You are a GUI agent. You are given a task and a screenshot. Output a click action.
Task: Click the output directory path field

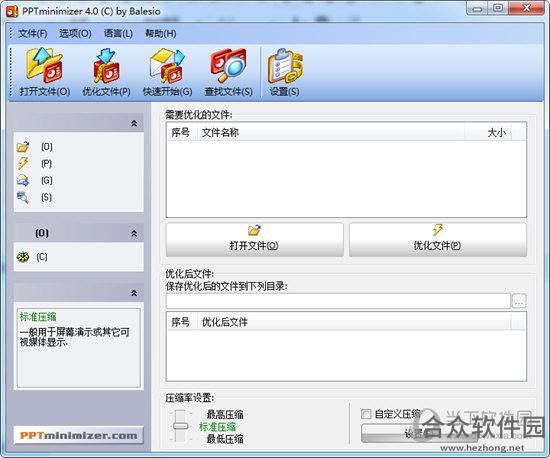[338, 301]
